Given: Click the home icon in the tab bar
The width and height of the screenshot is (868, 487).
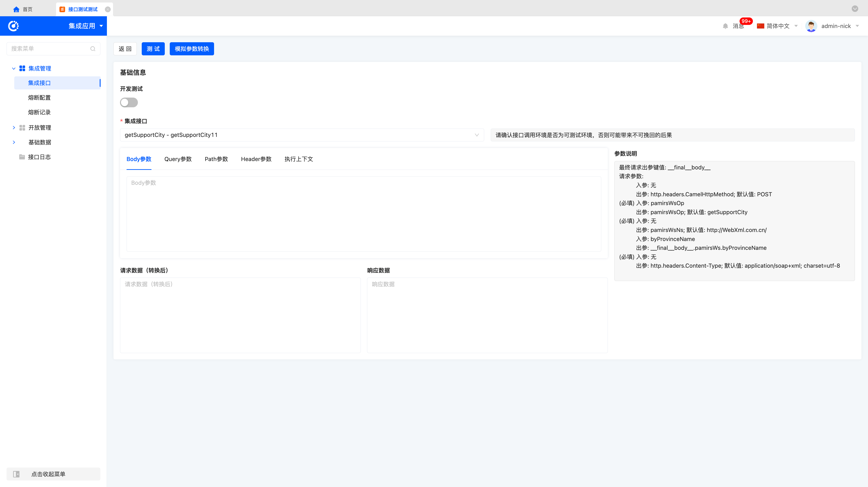Looking at the screenshot, I should coord(16,9).
